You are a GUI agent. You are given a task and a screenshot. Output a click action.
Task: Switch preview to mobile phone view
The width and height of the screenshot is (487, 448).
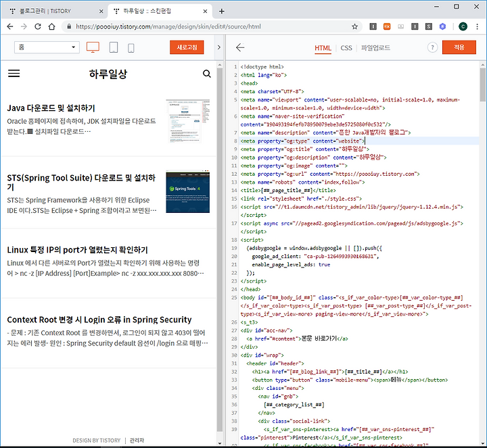(x=131, y=48)
